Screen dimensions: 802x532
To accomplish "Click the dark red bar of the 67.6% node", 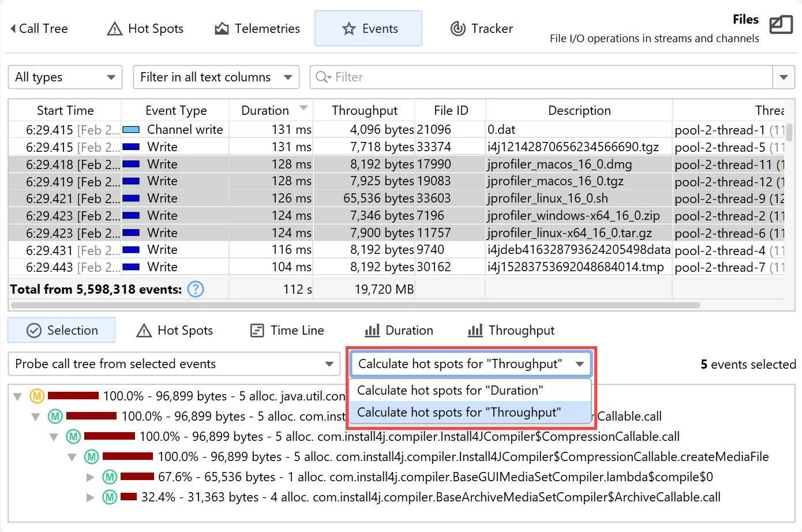I will point(137,477).
